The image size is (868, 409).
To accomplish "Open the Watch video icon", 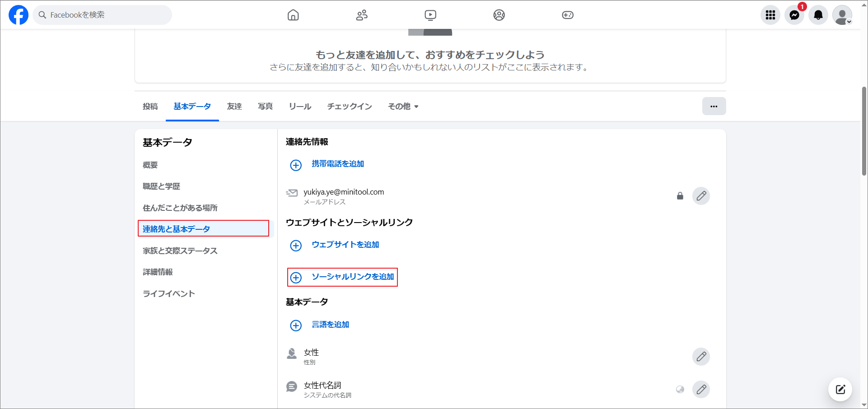I will [x=430, y=14].
